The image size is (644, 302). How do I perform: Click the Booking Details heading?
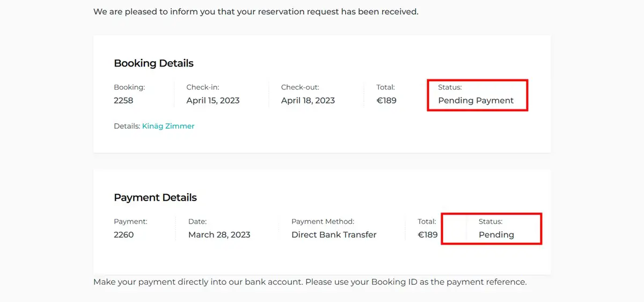coord(153,63)
